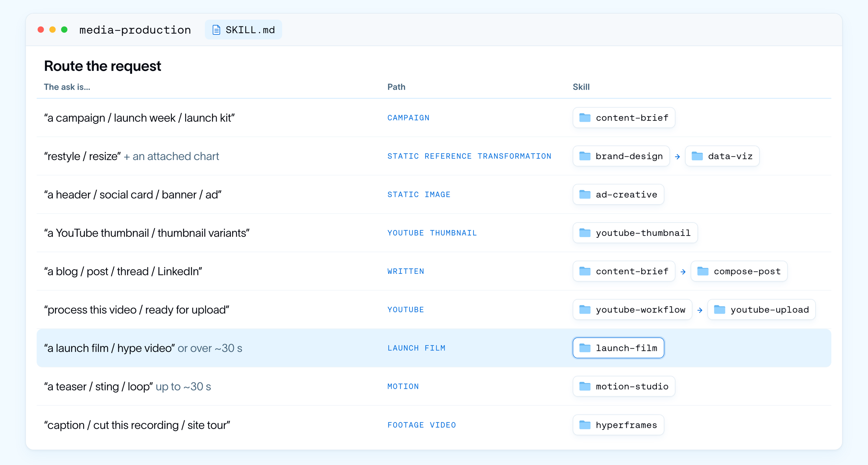The height and width of the screenshot is (465, 868).
Task: Select the YOUTUBE THUMBNAIL path label
Action: coord(432,233)
